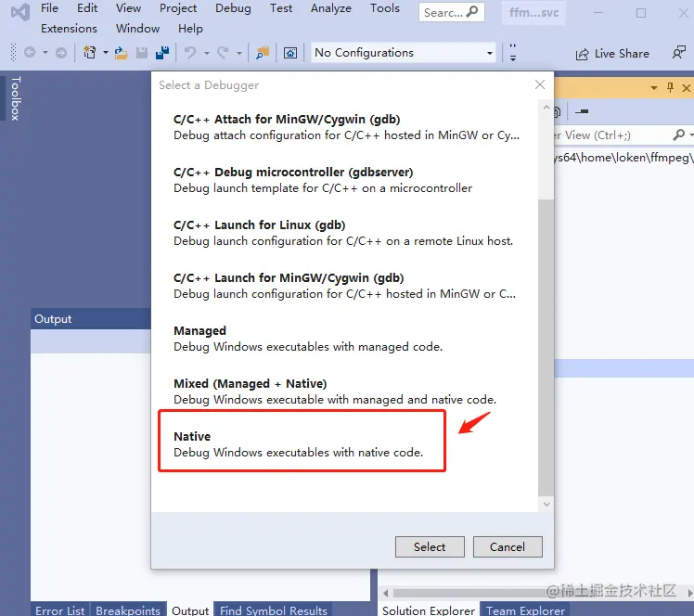Switch to the Output tab
This screenshot has height=616, width=694.
coord(190,610)
